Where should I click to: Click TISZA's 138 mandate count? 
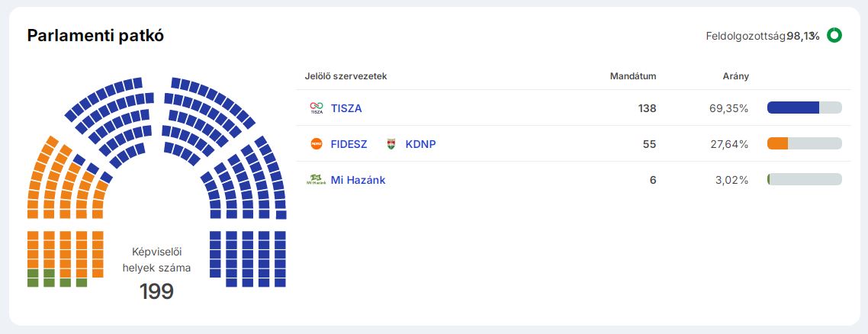tap(647, 108)
